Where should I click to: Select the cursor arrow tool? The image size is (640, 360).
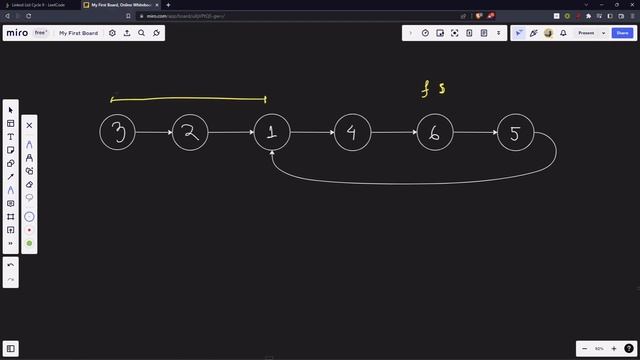coord(11,110)
